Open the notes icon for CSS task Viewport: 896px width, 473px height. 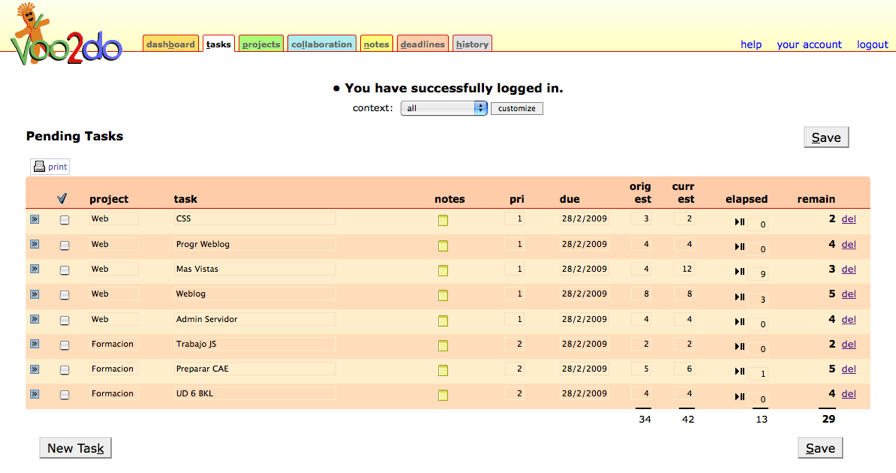442,220
